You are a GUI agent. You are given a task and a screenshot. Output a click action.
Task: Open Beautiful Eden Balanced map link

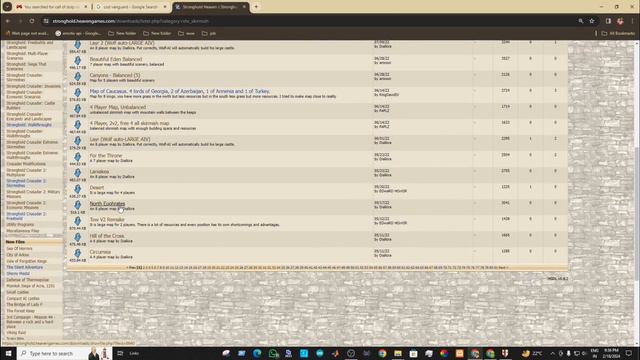(116, 59)
